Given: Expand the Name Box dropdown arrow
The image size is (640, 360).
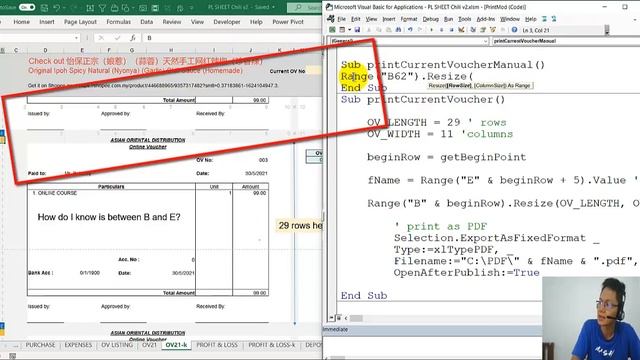Looking at the screenshot, I should pyautogui.click(x=76, y=38).
